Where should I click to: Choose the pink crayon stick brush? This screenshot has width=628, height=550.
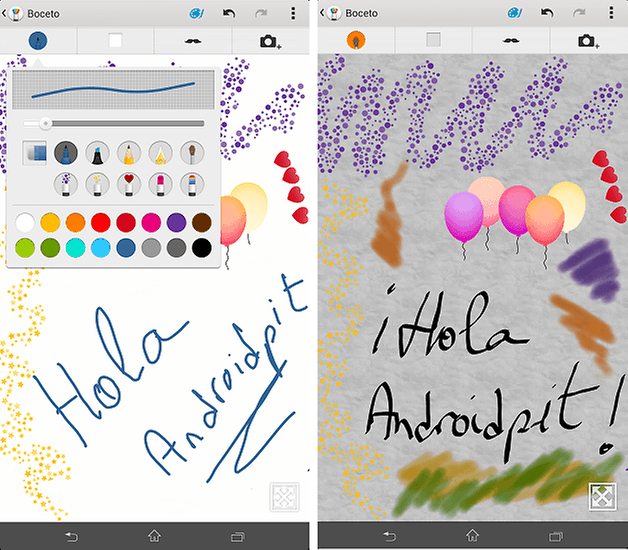[160, 184]
